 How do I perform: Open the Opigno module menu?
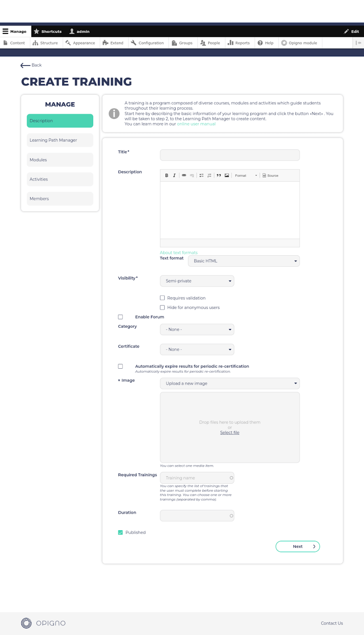[x=299, y=43]
